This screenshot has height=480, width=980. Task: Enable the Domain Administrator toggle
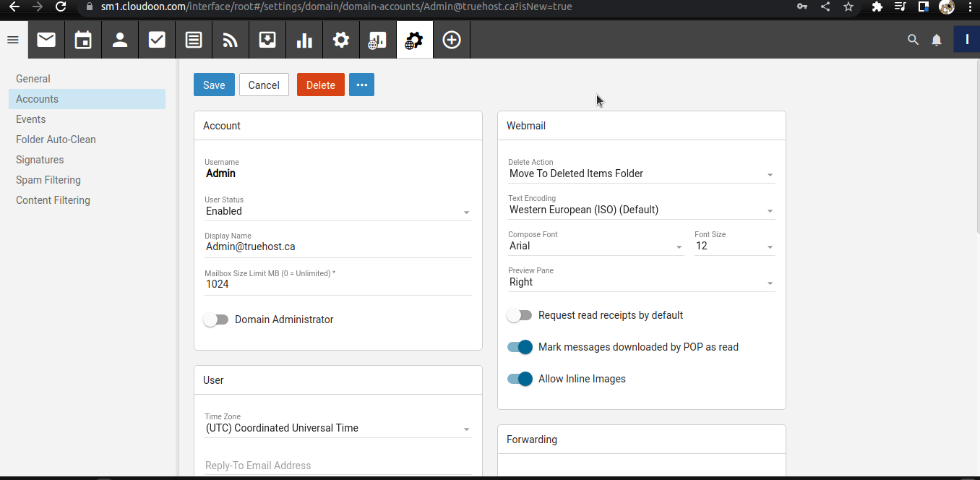pyautogui.click(x=215, y=319)
